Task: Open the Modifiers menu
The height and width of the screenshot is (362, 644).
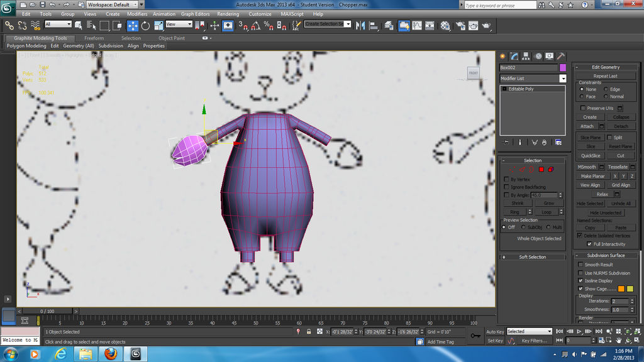Action: tap(136, 14)
